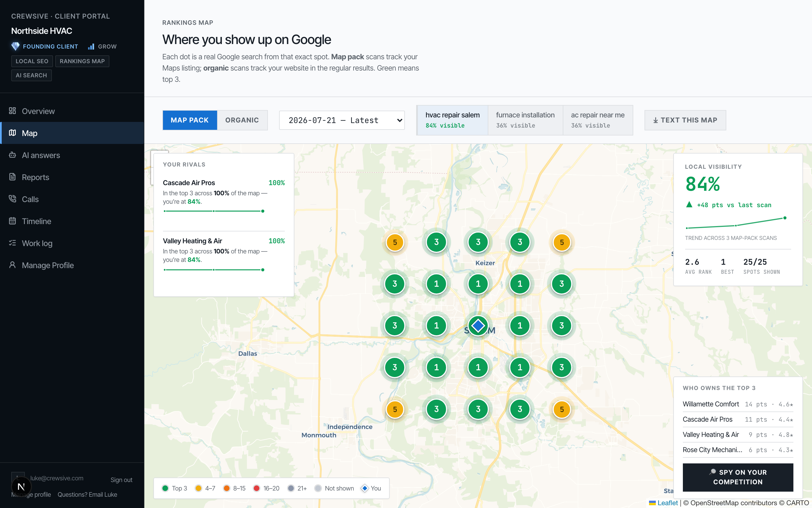Click the luke@crewsive.com email text
The width and height of the screenshot is (812, 508).
[x=57, y=478]
